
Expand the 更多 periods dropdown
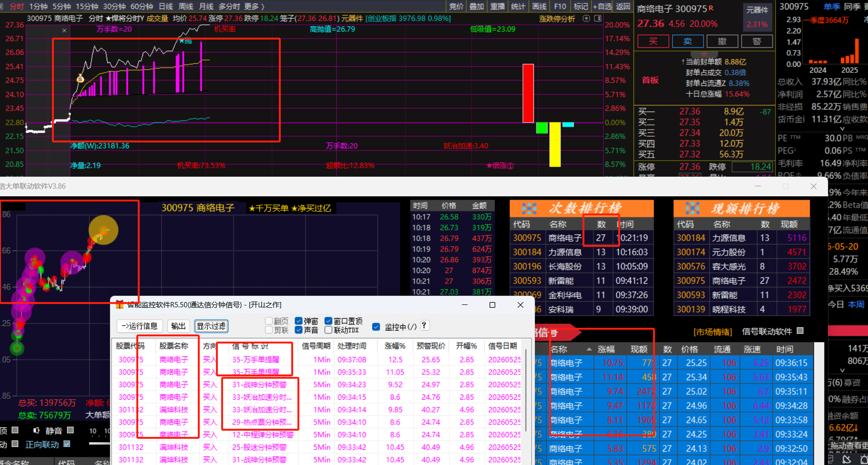(x=254, y=6)
